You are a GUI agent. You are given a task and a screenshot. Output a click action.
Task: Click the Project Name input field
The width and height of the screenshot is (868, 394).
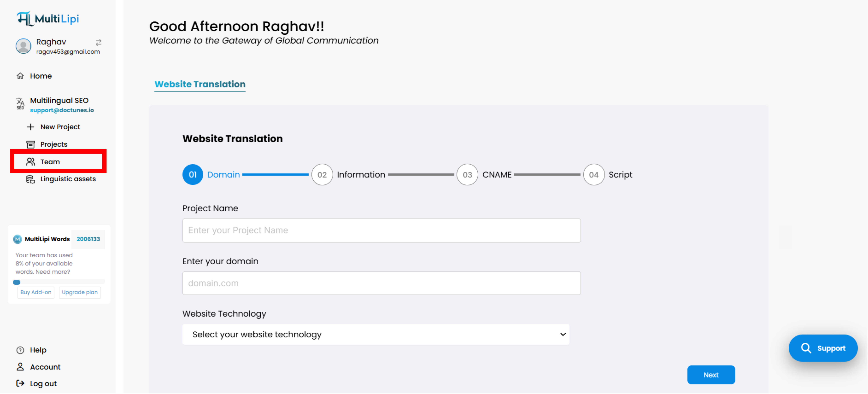click(382, 230)
